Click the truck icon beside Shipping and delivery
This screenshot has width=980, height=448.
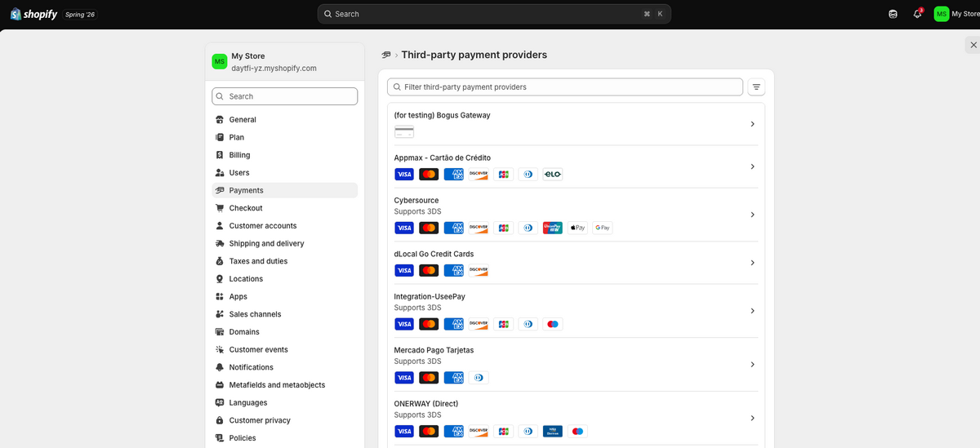tap(220, 243)
